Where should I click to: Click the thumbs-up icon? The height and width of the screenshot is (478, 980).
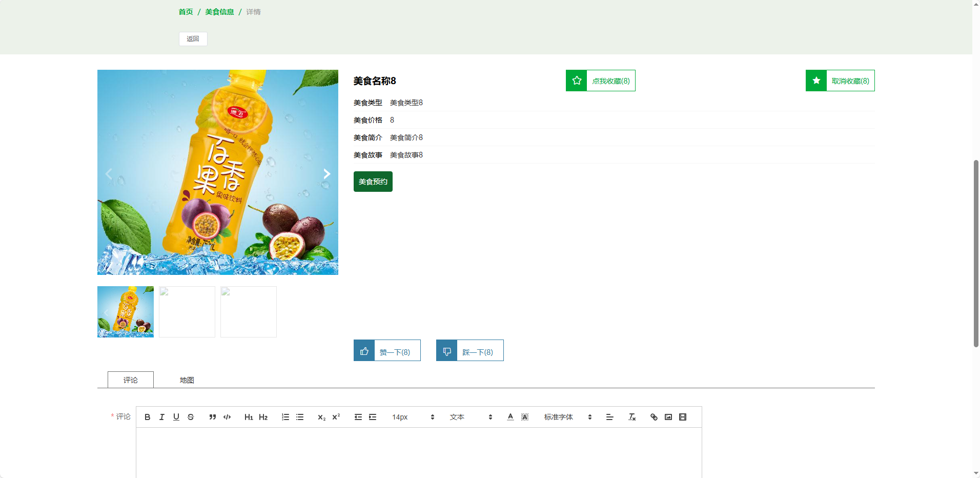click(364, 351)
